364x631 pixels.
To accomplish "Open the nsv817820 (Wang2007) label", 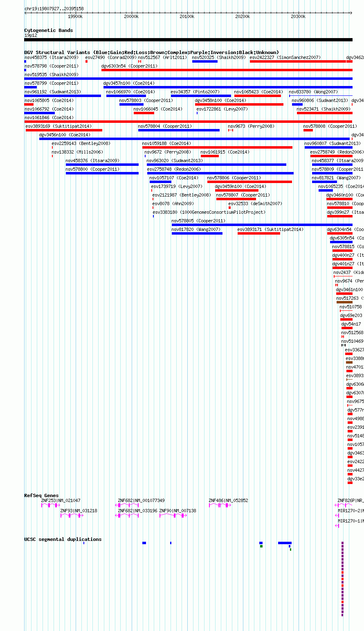I will (x=196, y=229).
